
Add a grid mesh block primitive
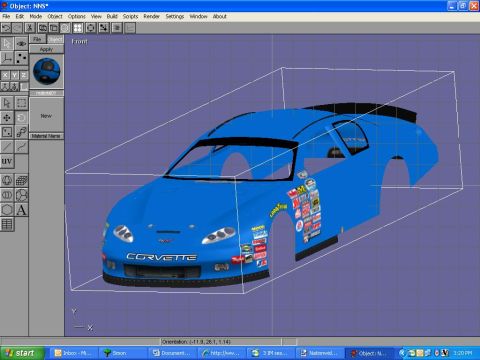[21, 181]
